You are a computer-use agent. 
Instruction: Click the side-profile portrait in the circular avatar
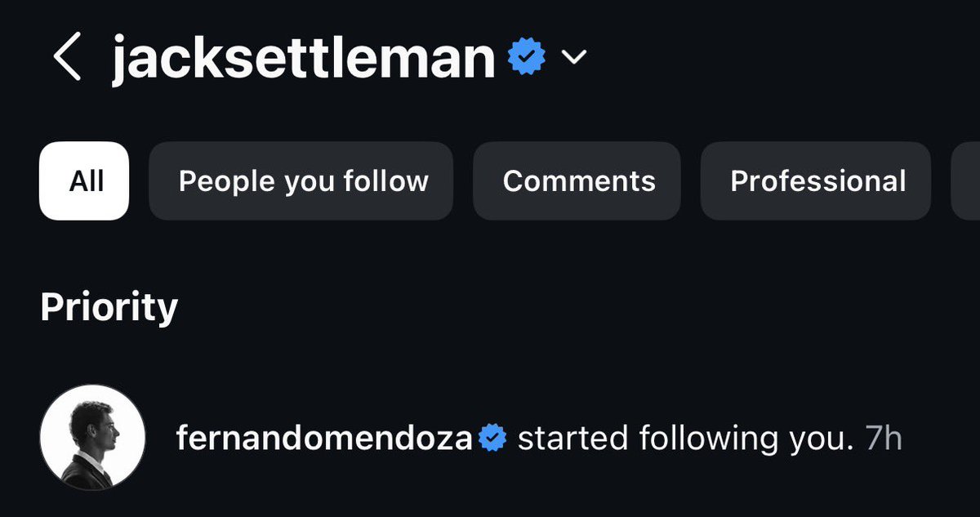point(92,438)
